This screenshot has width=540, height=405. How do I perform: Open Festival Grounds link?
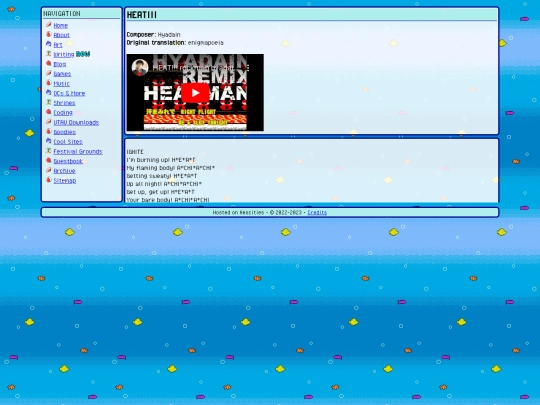click(x=78, y=151)
